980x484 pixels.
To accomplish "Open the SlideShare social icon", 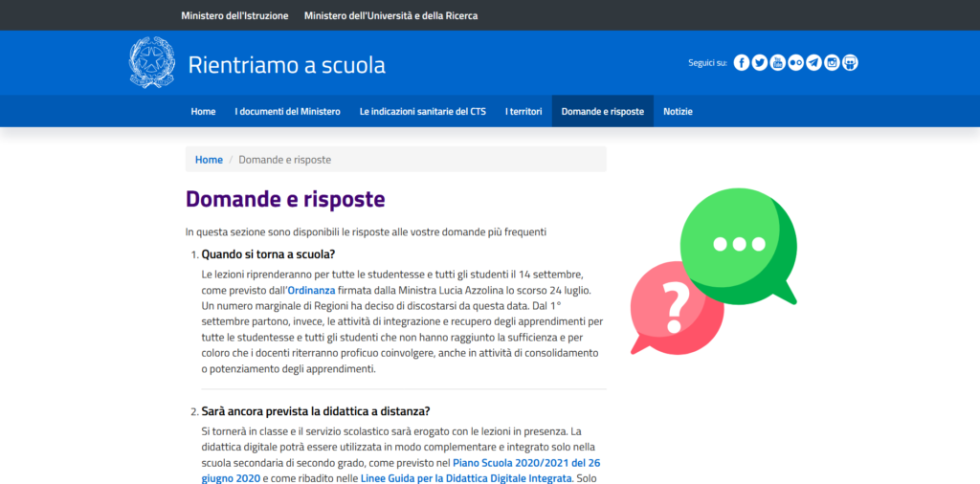I will (850, 62).
